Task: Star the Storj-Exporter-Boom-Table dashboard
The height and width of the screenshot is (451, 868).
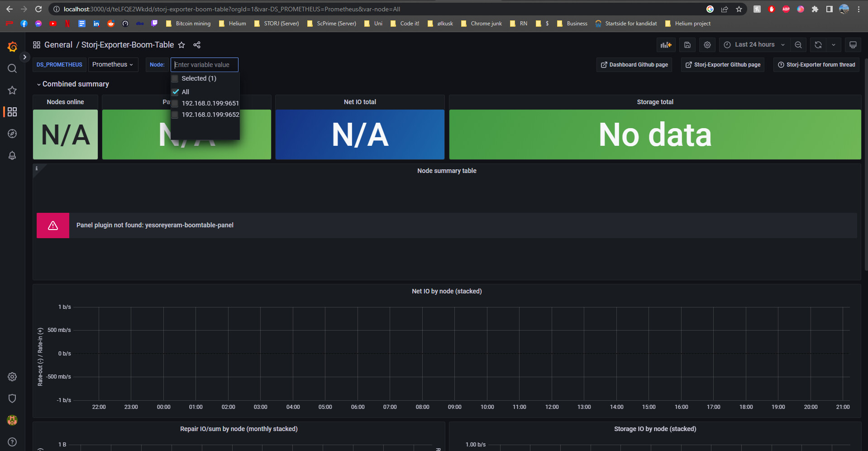Action: pos(181,45)
